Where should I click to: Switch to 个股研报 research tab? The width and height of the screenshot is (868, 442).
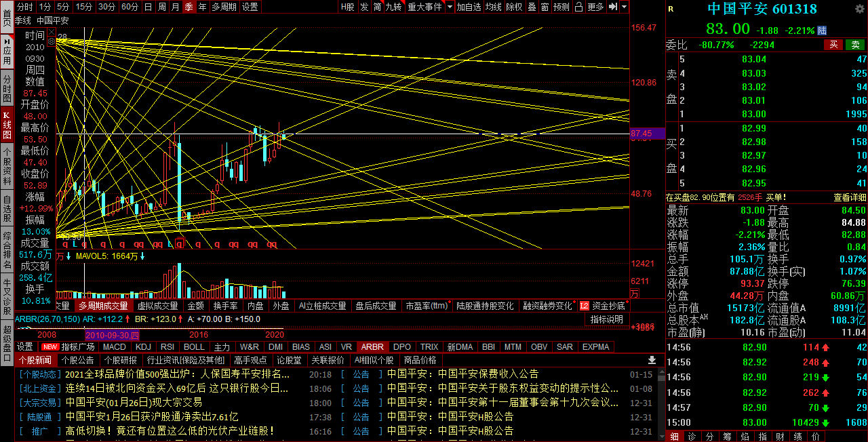point(120,360)
